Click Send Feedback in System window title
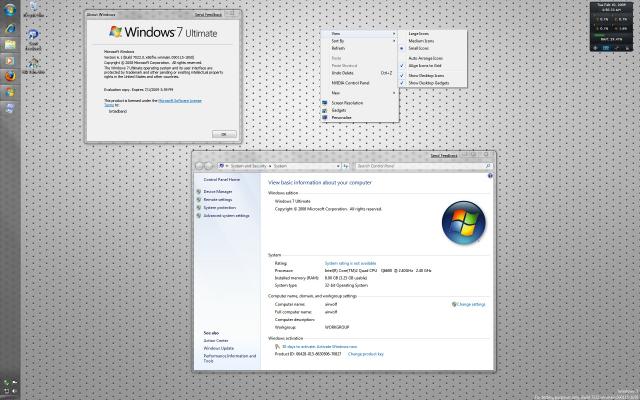The height and width of the screenshot is (400, 640). click(x=444, y=156)
